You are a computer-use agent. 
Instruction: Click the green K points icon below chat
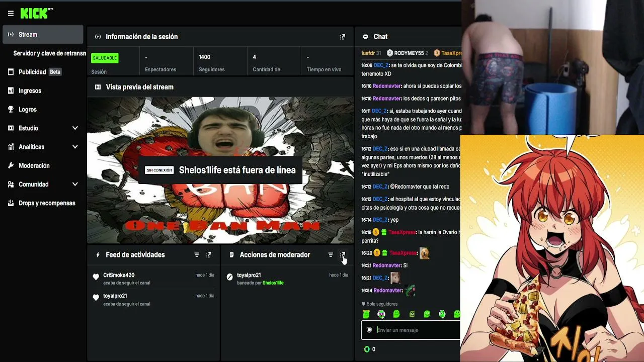[367, 349]
